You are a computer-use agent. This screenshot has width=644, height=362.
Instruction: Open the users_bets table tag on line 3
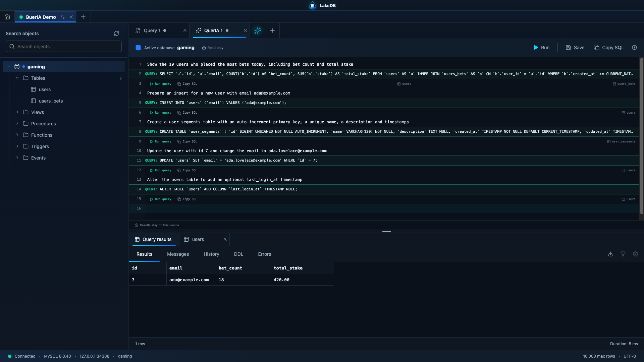coord(624,84)
